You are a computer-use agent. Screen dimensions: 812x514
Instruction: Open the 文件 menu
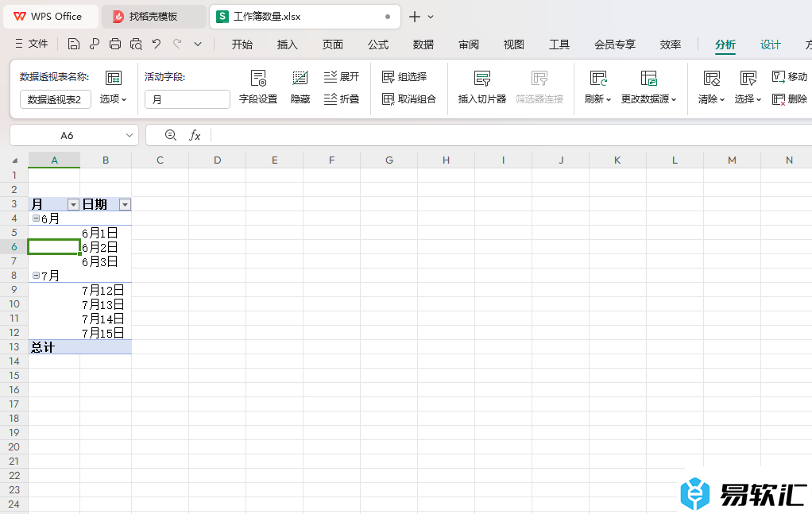32,44
